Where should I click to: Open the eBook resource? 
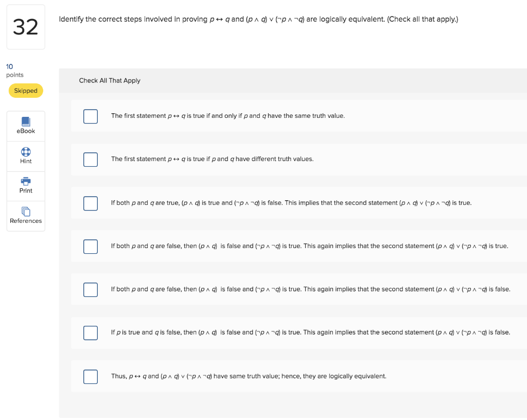coord(26,125)
